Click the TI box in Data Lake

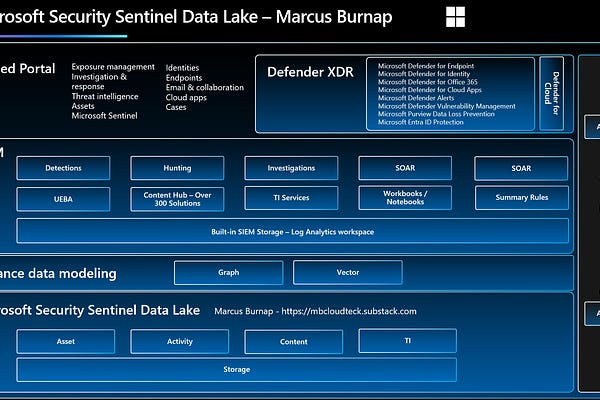point(408,341)
